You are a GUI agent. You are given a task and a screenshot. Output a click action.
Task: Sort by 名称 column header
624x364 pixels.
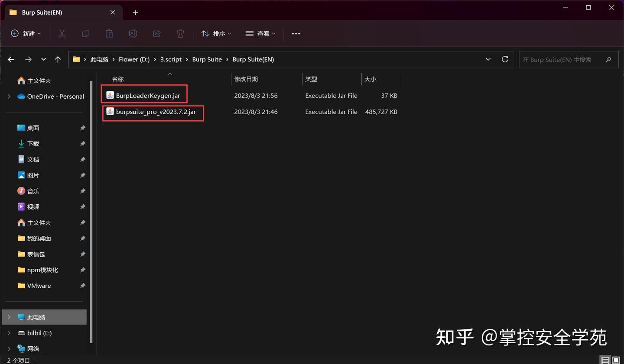click(x=117, y=79)
